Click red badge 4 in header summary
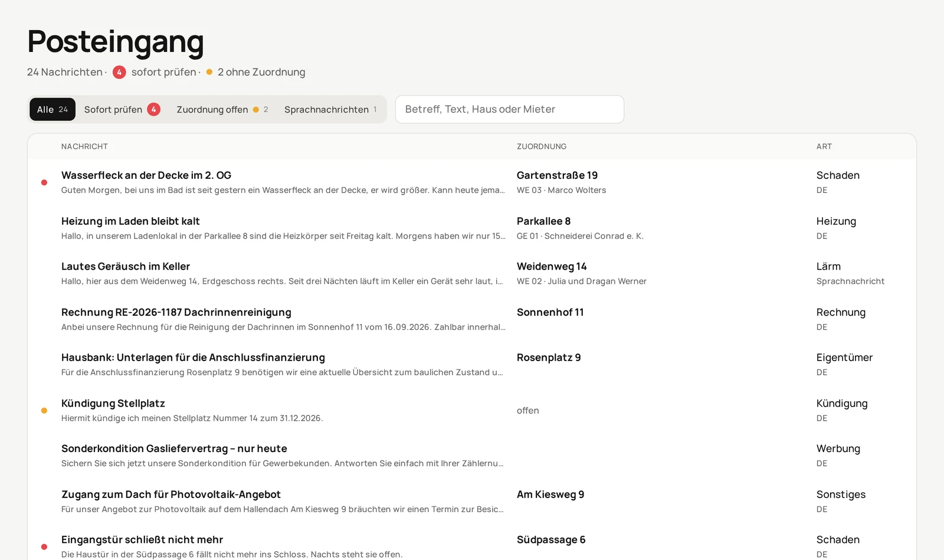 [x=119, y=72]
